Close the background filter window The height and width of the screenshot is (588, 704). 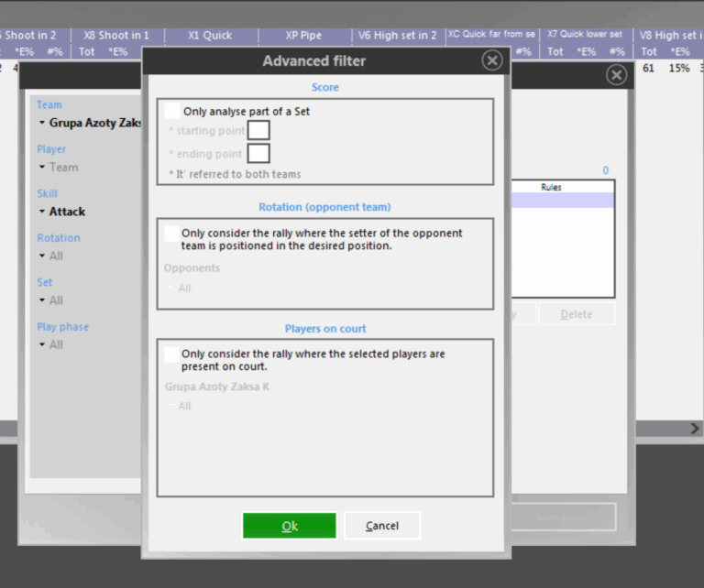pyautogui.click(x=617, y=74)
